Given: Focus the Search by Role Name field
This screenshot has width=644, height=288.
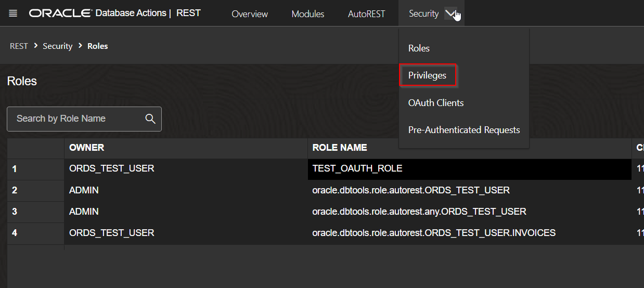Looking at the screenshot, I should point(78,119).
